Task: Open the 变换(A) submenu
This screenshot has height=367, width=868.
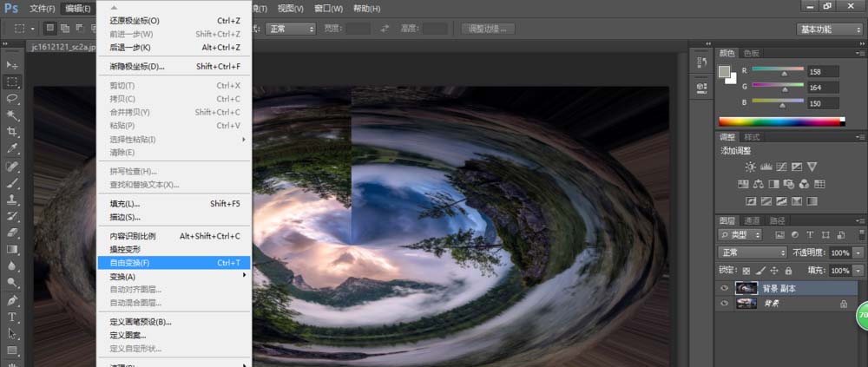Action: pyautogui.click(x=174, y=276)
